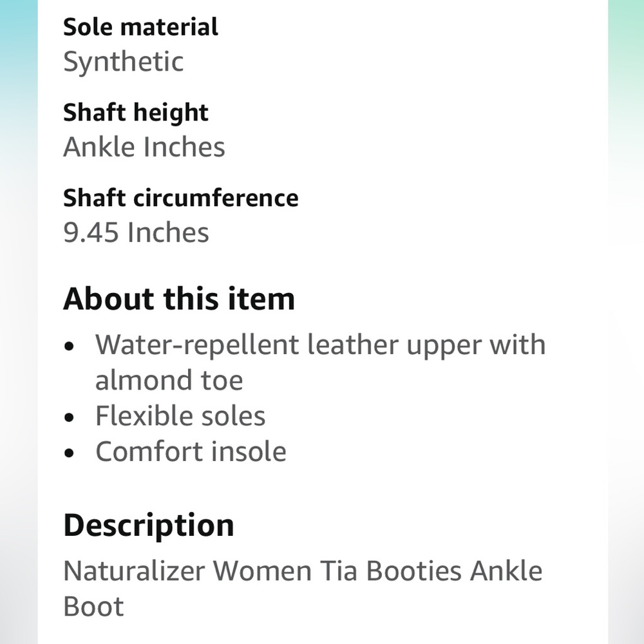Click the word Ankle in description
Image resolution: width=644 pixels, height=644 pixels.
pyautogui.click(x=506, y=571)
